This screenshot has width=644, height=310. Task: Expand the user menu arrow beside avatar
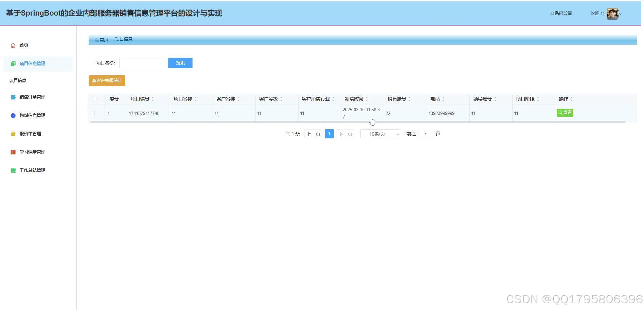[x=621, y=14]
